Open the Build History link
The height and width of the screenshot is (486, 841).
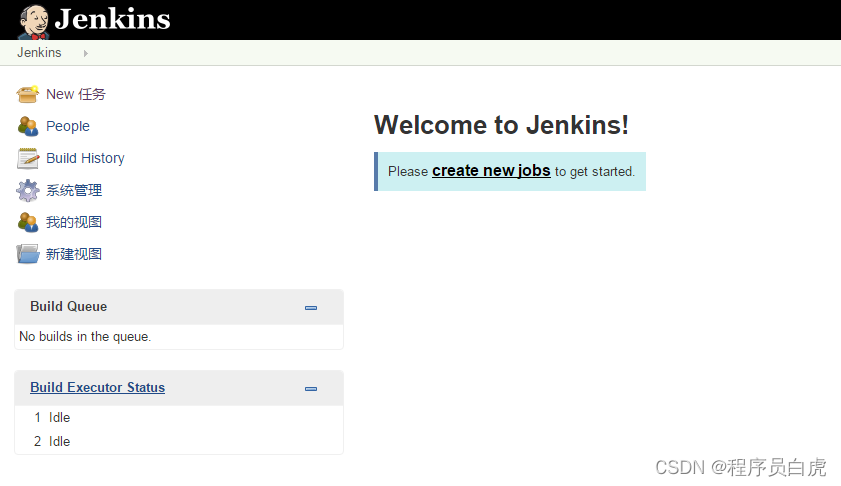pos(85,158)
